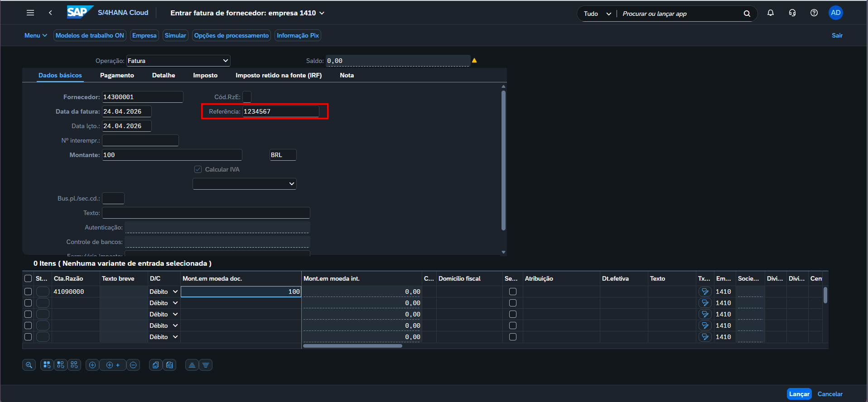Tick the select-all checkbox in table header
868x402 pixels.
click(28, 278)
